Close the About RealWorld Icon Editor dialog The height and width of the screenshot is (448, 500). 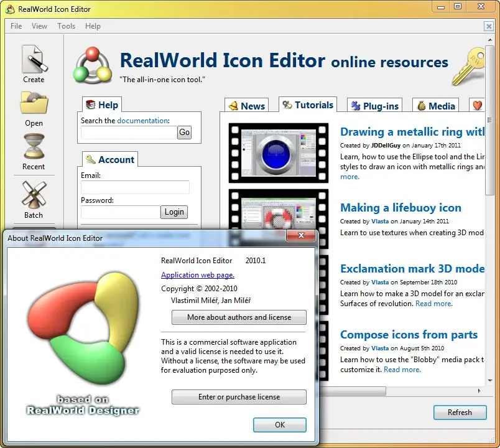tap(301, 235)
